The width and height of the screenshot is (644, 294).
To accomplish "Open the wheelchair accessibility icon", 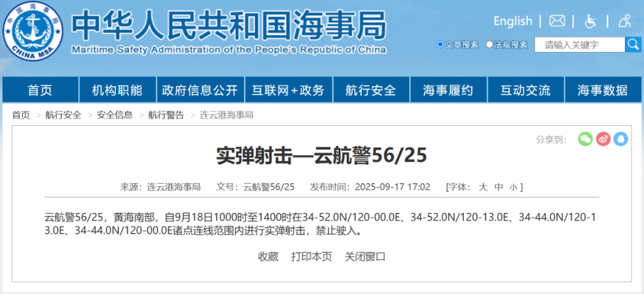I will (590, 21).
